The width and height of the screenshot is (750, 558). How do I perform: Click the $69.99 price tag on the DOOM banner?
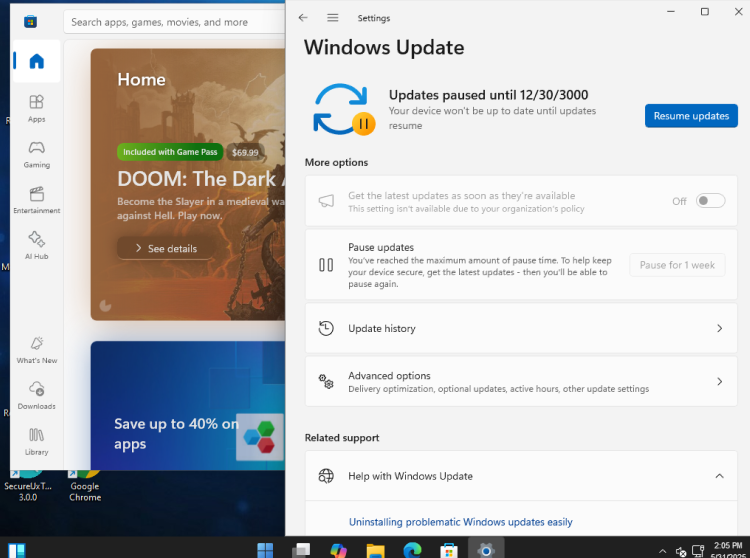tap(245, 153)
